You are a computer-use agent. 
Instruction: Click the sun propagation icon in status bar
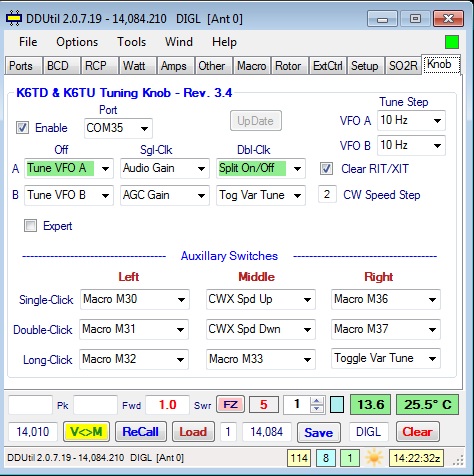pos(374,458)
